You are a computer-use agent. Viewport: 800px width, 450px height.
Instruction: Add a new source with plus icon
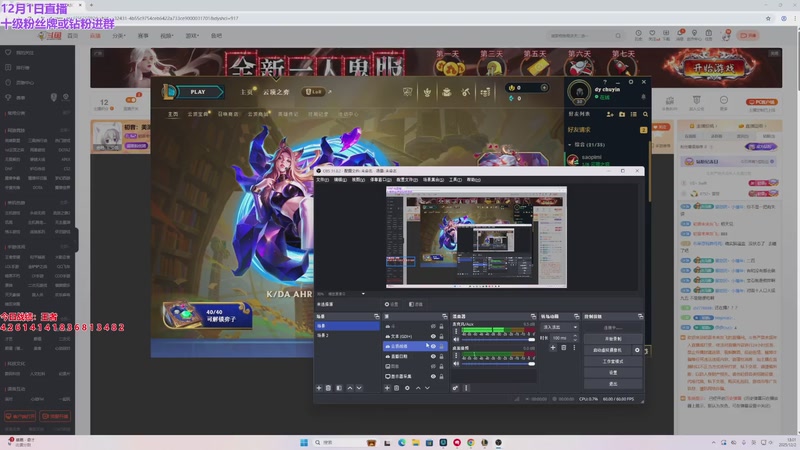[387, 388]
